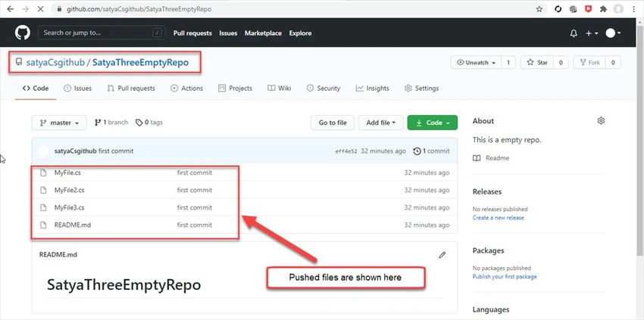The image size is (644, 320).
Task: Click the watchers count 1
Action: pos(508,62)
